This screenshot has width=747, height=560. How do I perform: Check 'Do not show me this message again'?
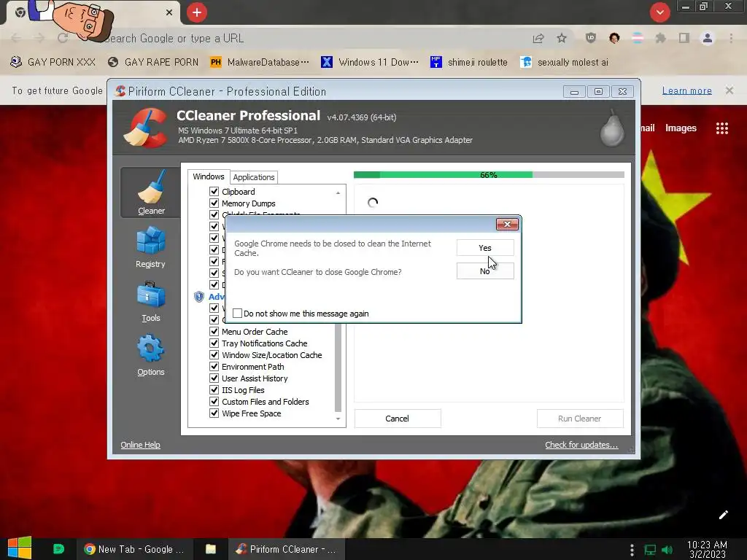[237, 314]
